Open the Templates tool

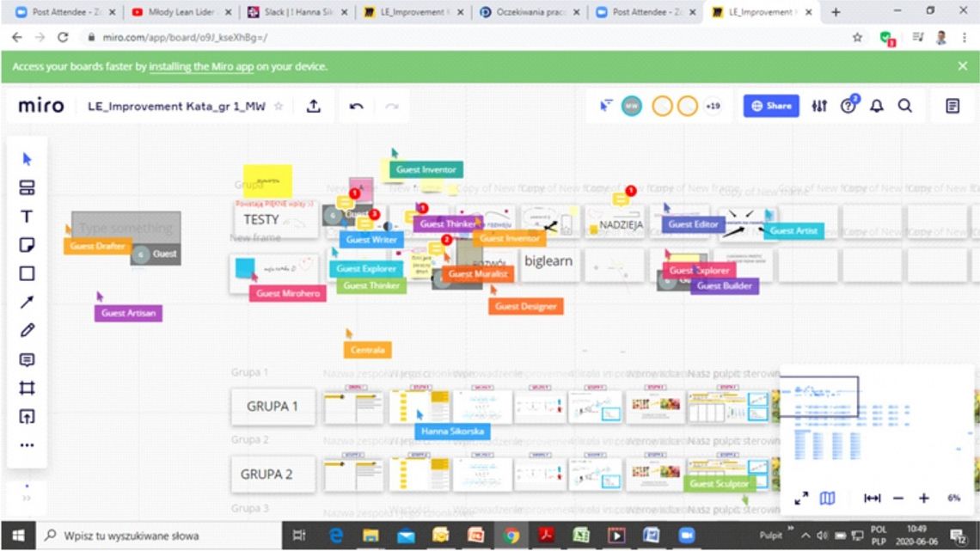(x=27, y=188)
